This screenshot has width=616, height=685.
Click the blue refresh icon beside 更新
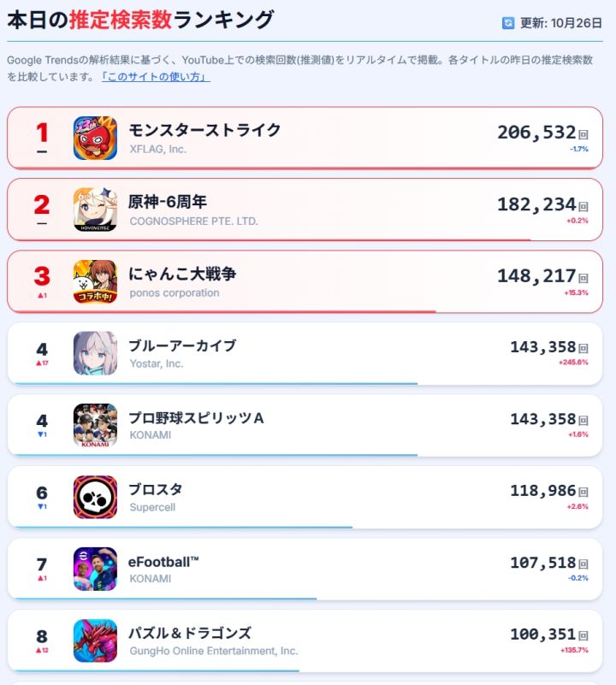point(508,23)
